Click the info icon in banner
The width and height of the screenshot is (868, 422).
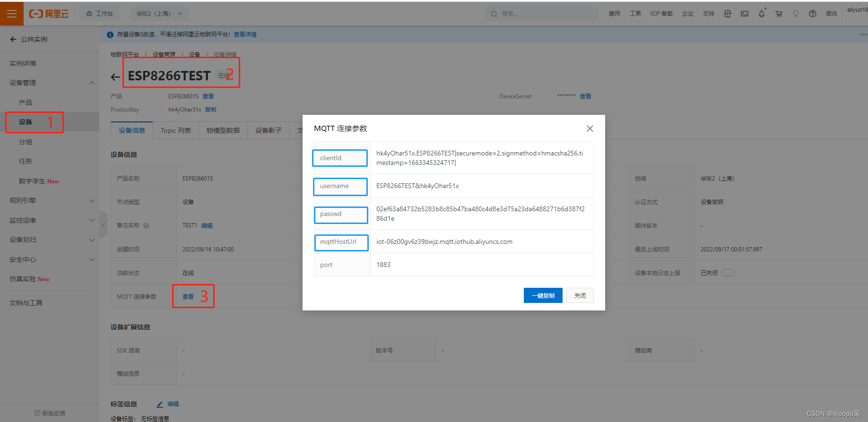pos(110,34)
